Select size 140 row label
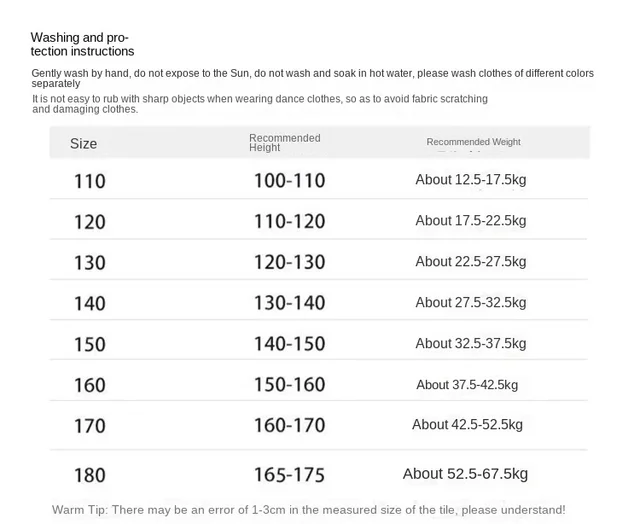 point(89,303)
